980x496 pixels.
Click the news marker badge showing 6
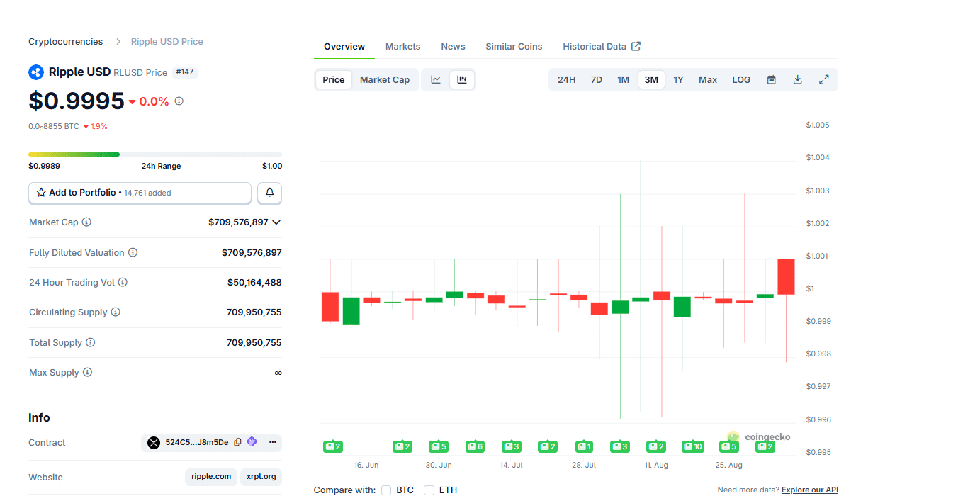[475, 446]
